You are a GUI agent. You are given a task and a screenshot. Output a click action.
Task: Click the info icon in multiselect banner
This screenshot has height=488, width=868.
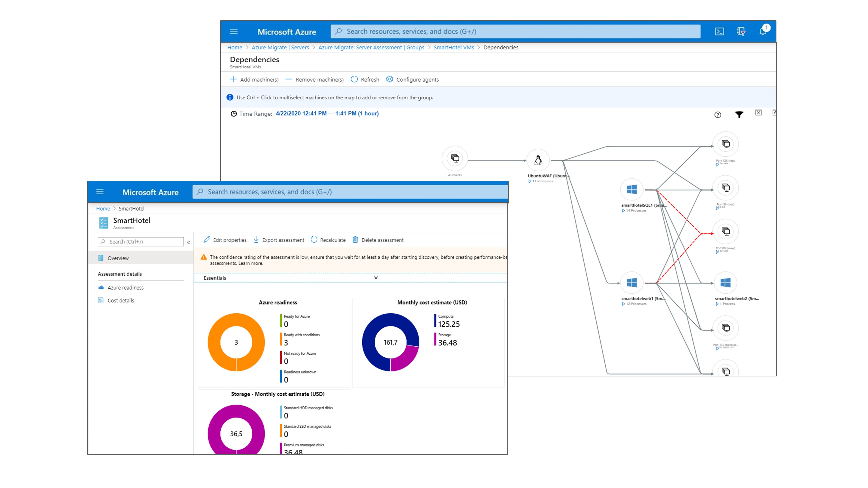tap(230, 97)
